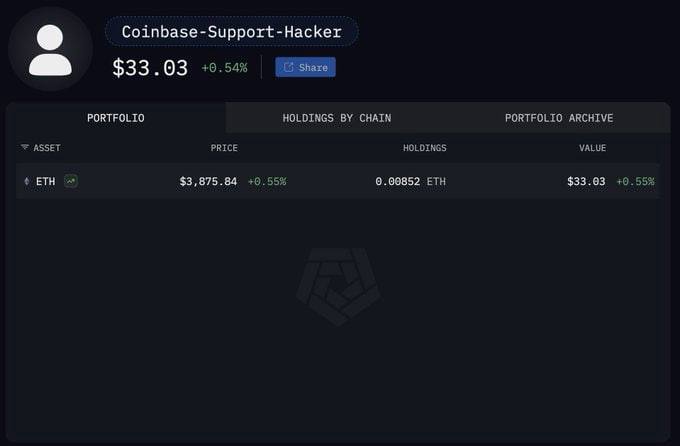Sort by the HOLDINGS column header
Viewport: 680px width, 446px height.
(424, 148)
